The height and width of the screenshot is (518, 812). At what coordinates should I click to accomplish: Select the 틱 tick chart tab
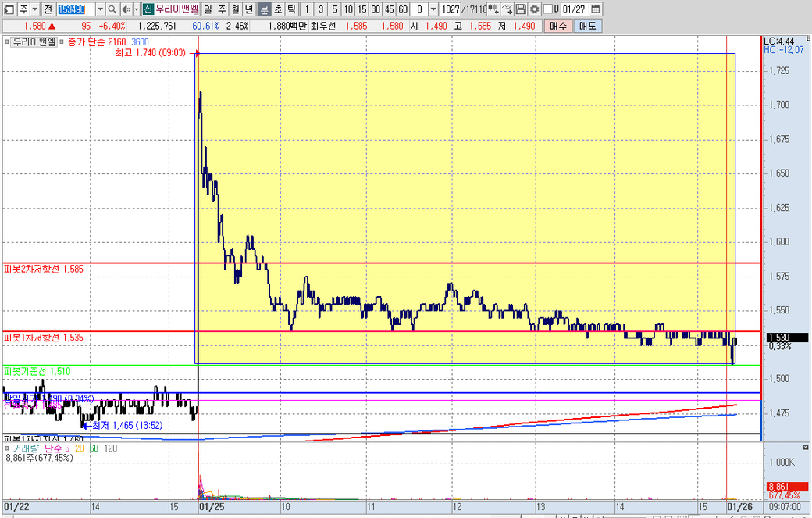point(290,9)
